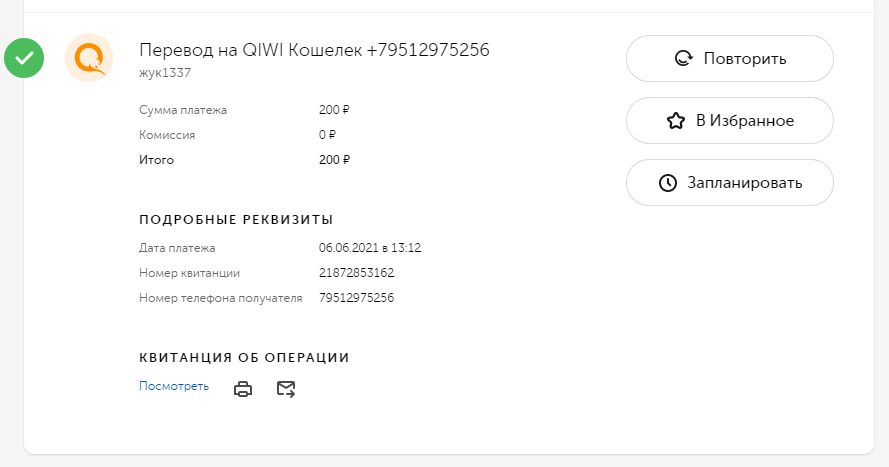This screenshot has height=467, width=889.
Task: Schedule payment with Запланировать button
Action: point(730,182)
